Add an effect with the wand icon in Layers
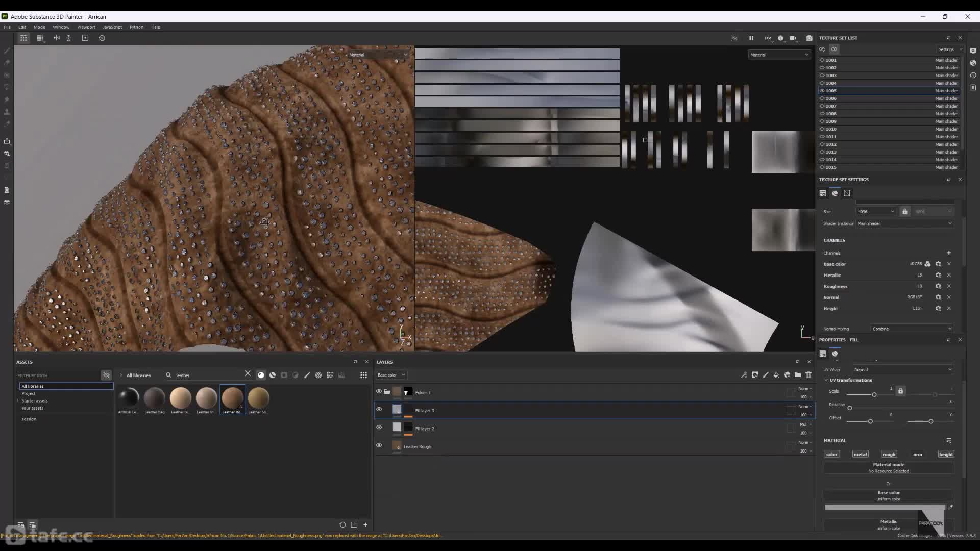Screen dimensions: 980x551 [744, 375]
